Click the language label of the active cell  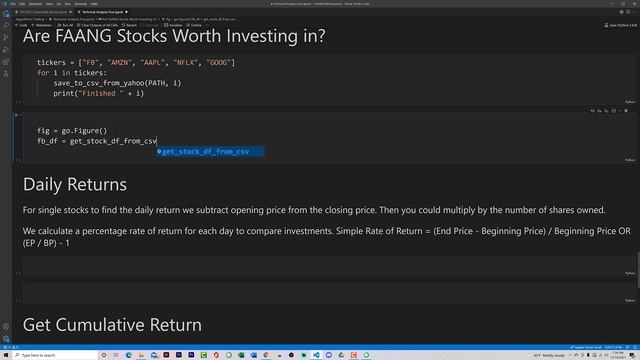pyautogui.click(x=630, y=160)
